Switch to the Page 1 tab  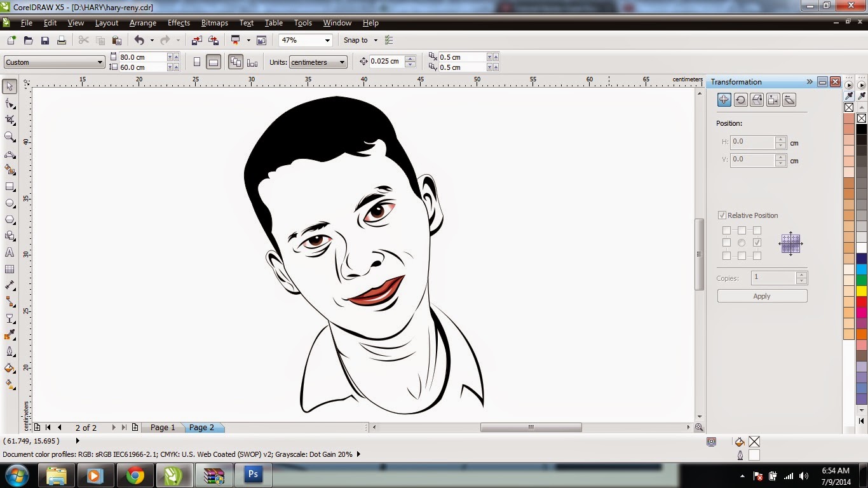coord(163,428)
